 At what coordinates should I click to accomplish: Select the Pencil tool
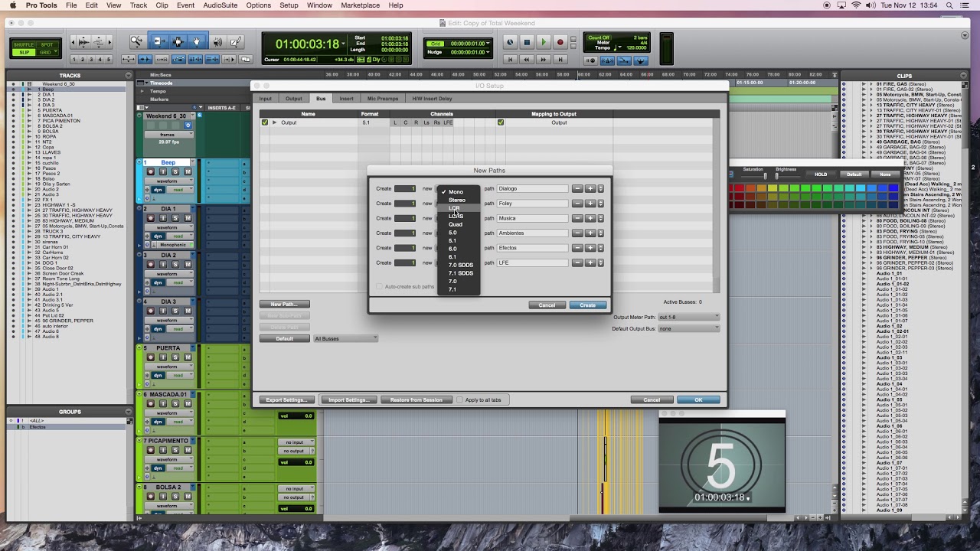pyautogui.click(x=236, y=42)
